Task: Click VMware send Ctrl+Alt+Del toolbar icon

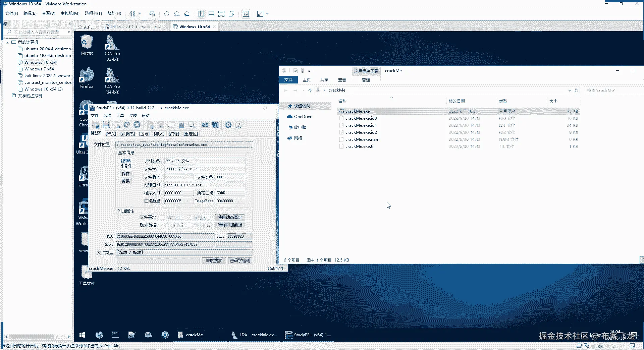Action: point(152,14)
